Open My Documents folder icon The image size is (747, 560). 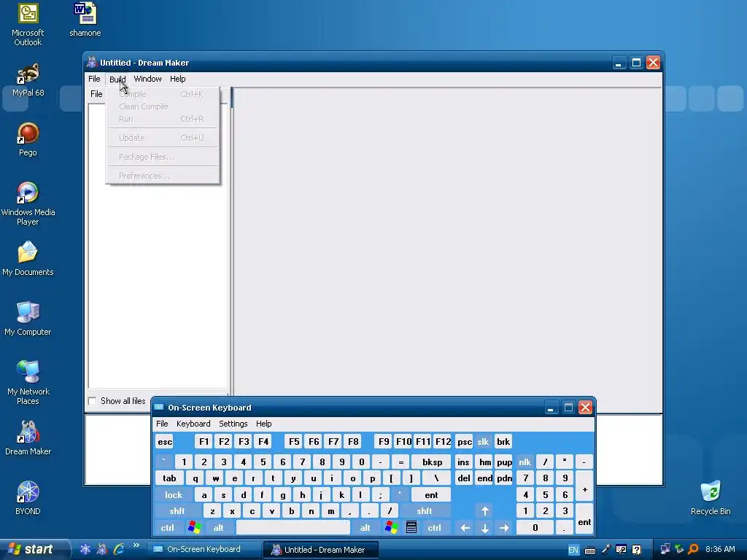(28, 259)
